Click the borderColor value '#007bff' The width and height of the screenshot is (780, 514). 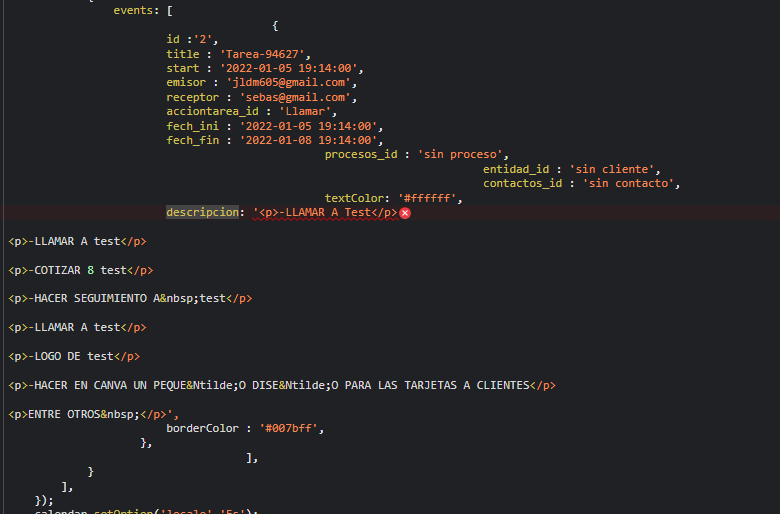coord(289,428)
